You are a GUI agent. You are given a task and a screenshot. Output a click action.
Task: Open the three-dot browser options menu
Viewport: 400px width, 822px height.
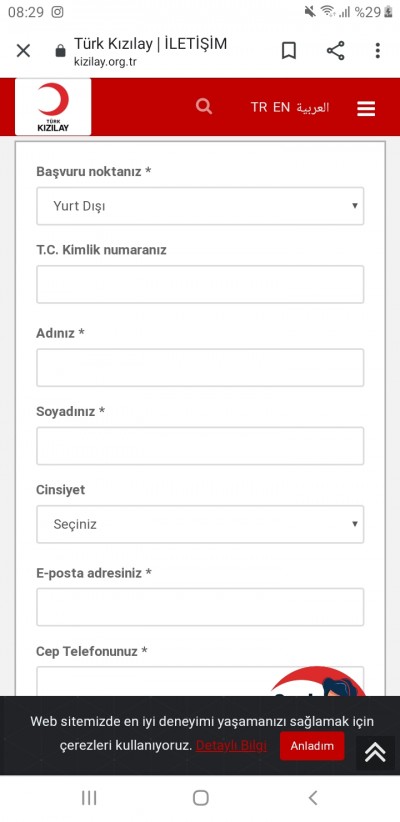tap(377, 51)
